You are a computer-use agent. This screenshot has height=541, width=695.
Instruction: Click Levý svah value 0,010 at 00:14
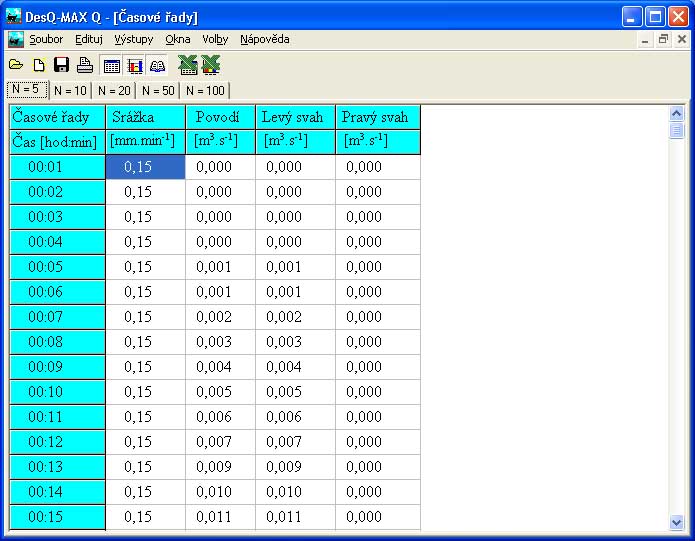(x=296, y=492)
